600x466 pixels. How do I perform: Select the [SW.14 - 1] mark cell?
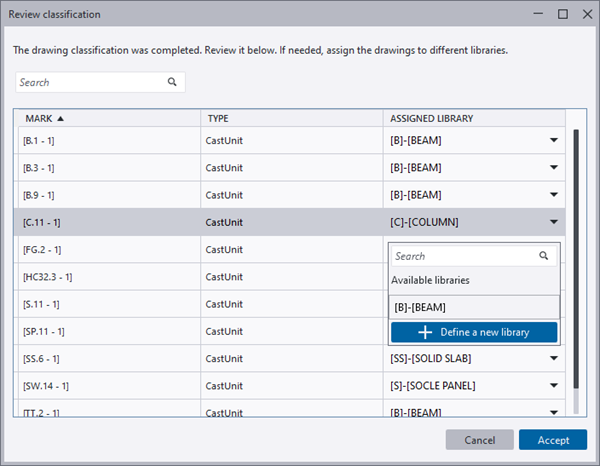pyautogui.click(x=107, y=386)
